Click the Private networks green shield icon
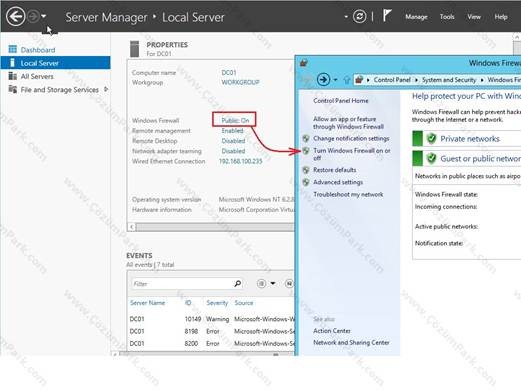Image resolution: width=521 pixels, height=391 pixels. pyautogui.click(x=431, y=138)
